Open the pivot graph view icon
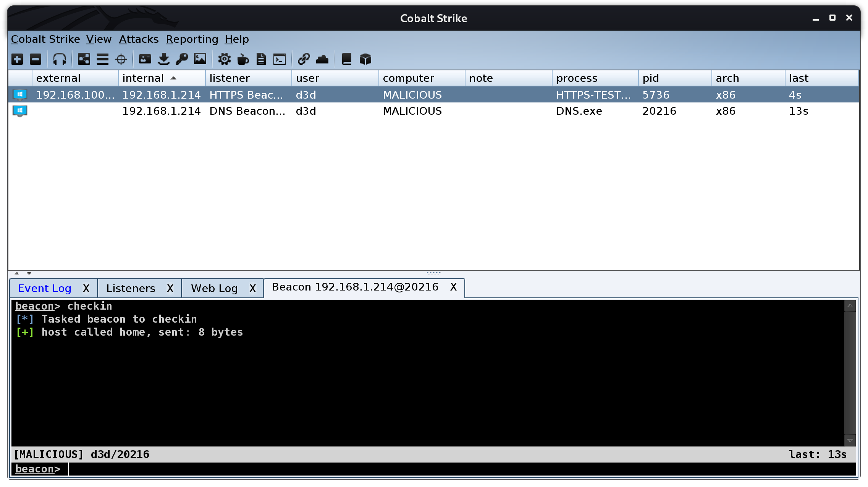Screen dimensions: 868x487 click(x=84, y=59)
